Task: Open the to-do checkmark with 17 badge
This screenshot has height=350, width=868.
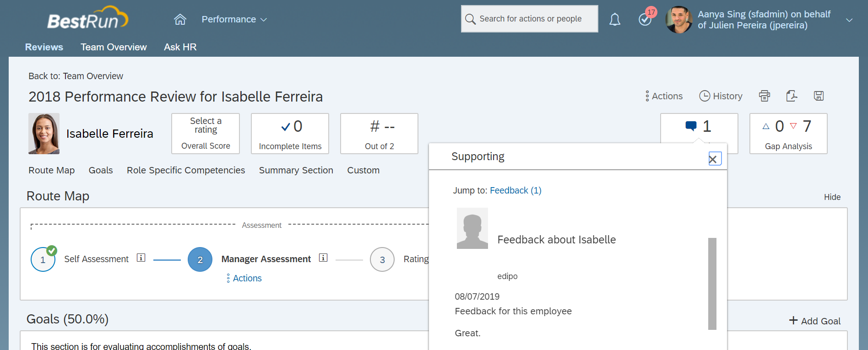Action: pos(646,19)
